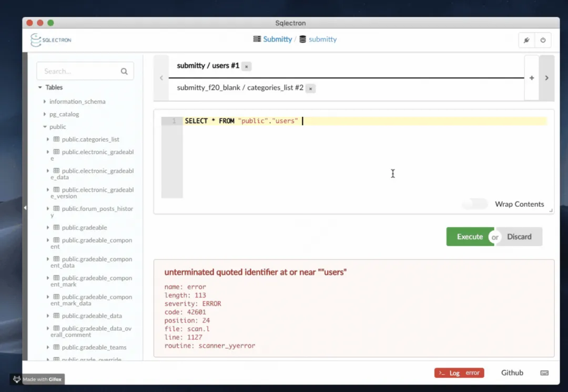Screen dimensions: 568x392
Task: Click the power disconnect icon
Action: 543,40
